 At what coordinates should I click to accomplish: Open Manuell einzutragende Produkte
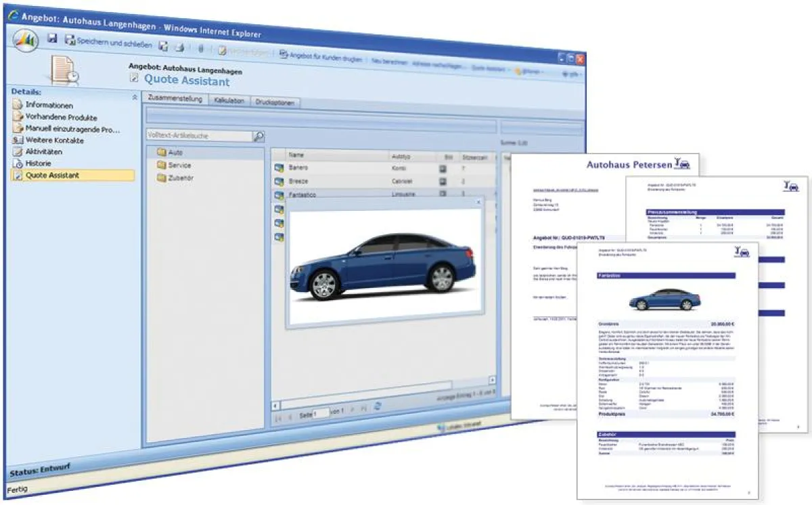(x=70, y=128)
